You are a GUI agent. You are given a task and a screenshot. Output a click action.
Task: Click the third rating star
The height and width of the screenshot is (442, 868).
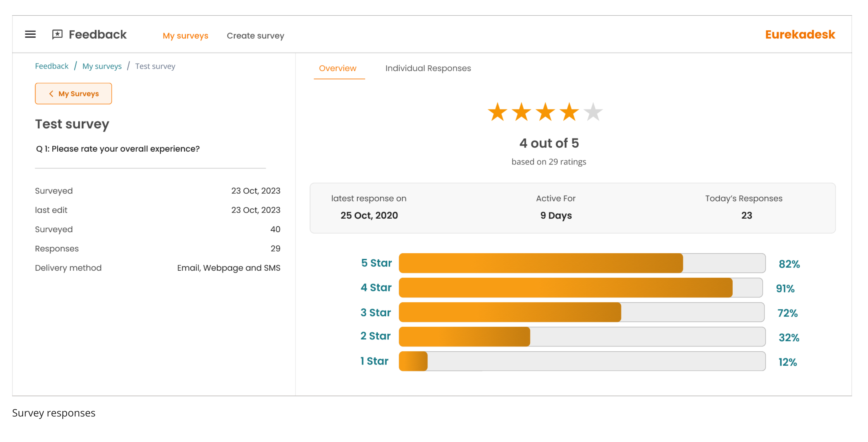(545, 112)
